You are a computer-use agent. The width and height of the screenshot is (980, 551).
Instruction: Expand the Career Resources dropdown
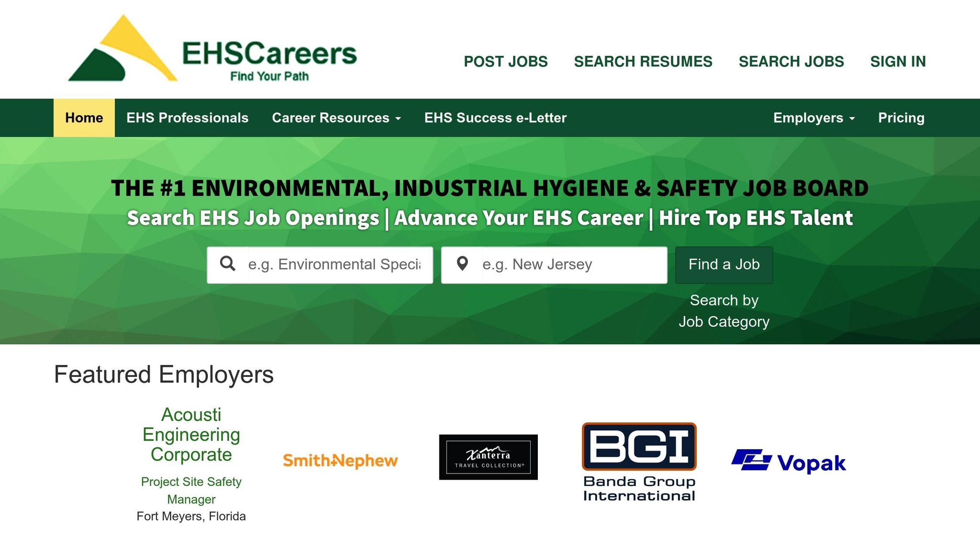tap(336, 118)
